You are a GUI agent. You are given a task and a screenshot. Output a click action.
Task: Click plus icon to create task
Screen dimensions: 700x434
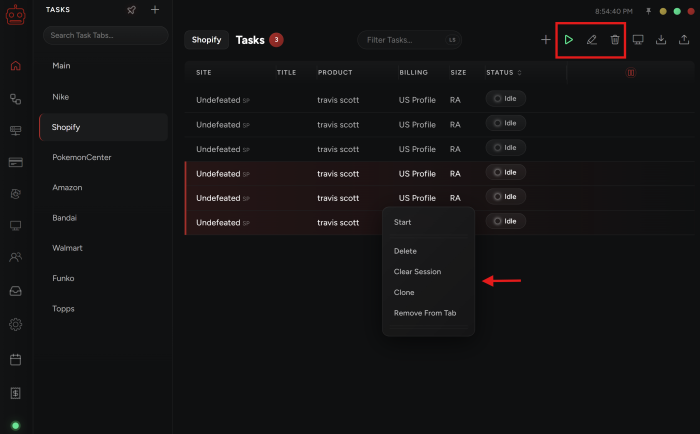tap(546, 40)
